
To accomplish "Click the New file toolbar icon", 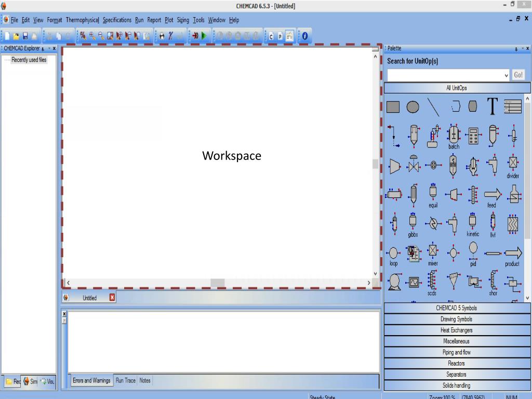I will (x=7, y=36).
